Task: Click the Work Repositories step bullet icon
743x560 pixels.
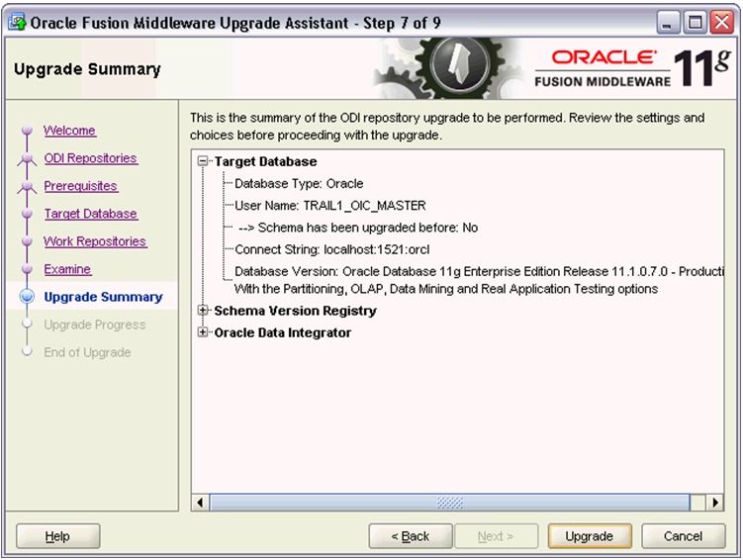Action: (x=27, y=241)
